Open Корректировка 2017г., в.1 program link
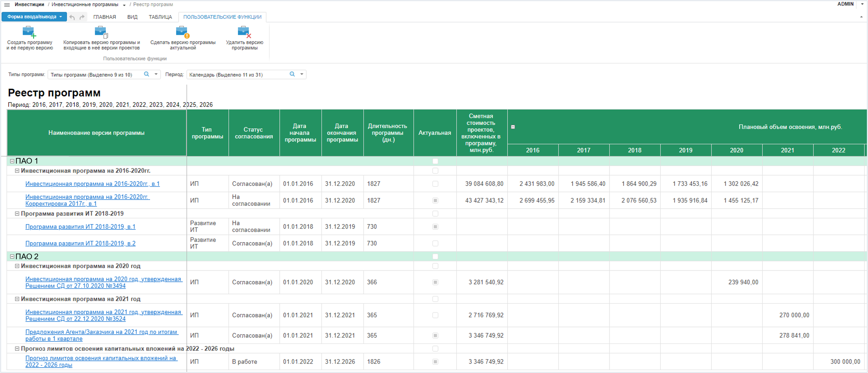The width and height of the screenshot is (868, 373). (87, 200)
